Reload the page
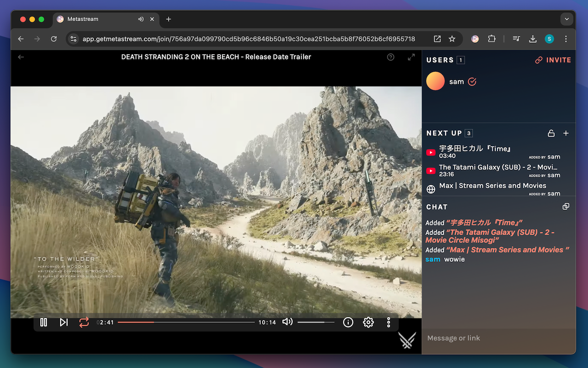 pyautogui.click(x=54, y=39)
